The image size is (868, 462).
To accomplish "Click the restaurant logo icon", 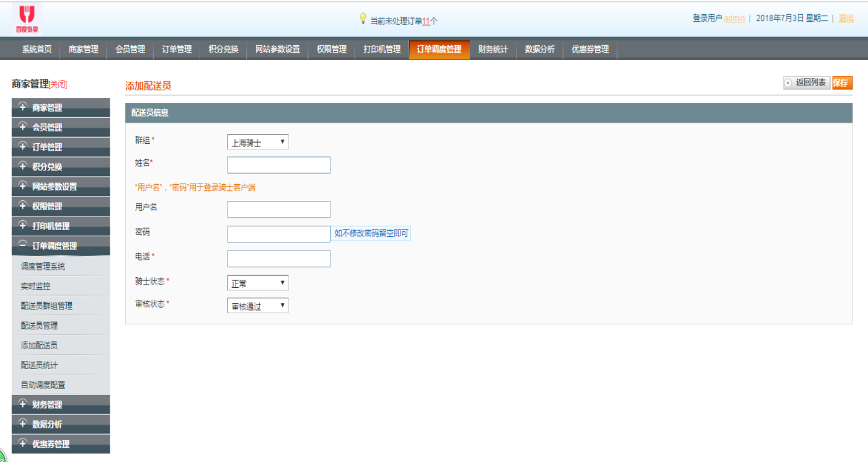I will 27,19.
